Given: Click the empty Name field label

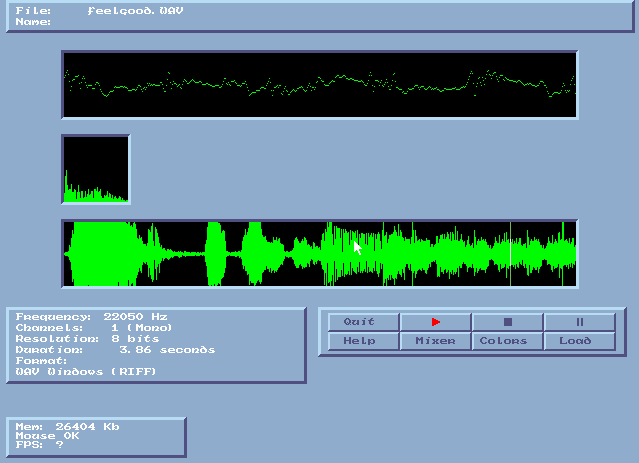Looking at the screenshot, I should pyautogui.click(x=33, y=22).
